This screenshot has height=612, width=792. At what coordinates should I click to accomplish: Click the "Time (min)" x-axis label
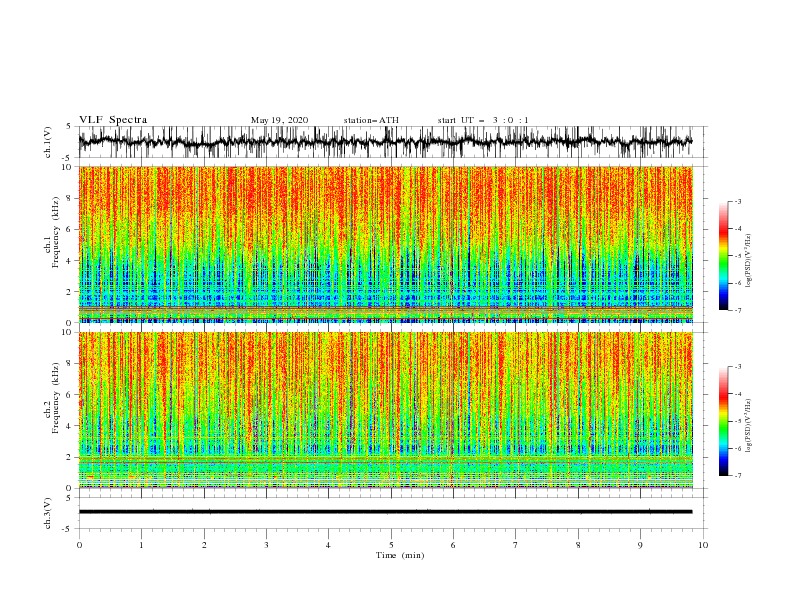(400, 555)
